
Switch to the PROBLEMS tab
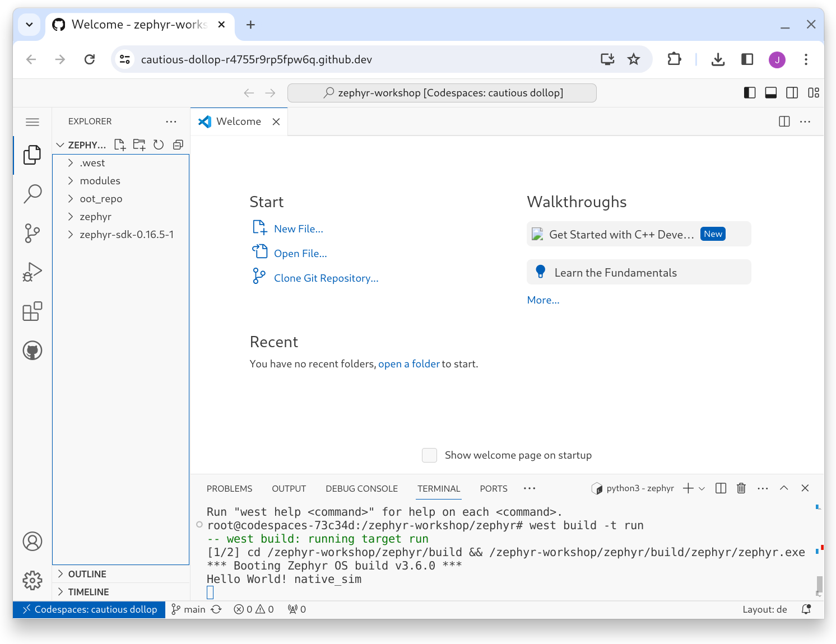[229, 488]
